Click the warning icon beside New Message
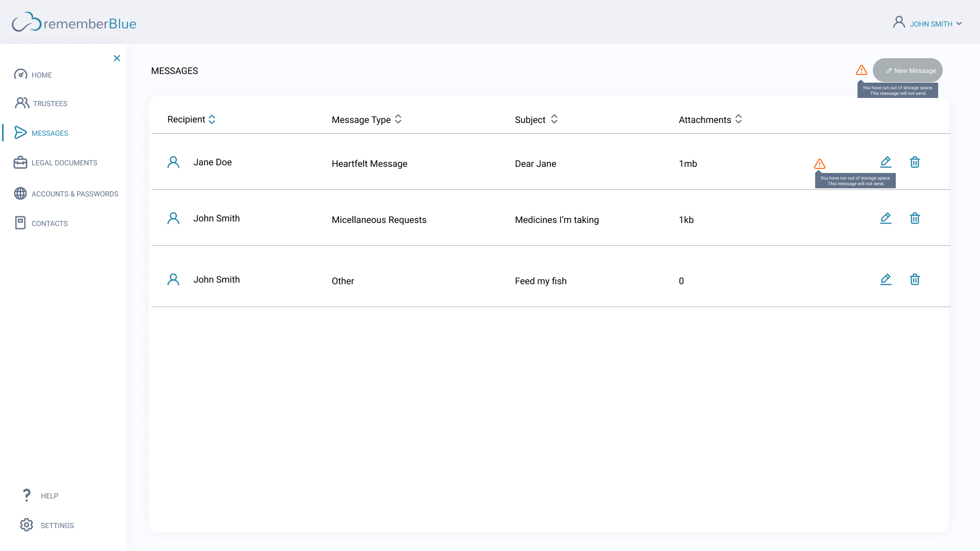 [862, 70]
